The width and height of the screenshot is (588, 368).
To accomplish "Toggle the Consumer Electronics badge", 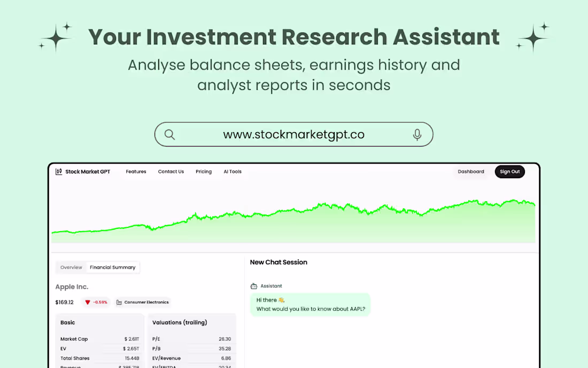I will click(x=142, y=302).
